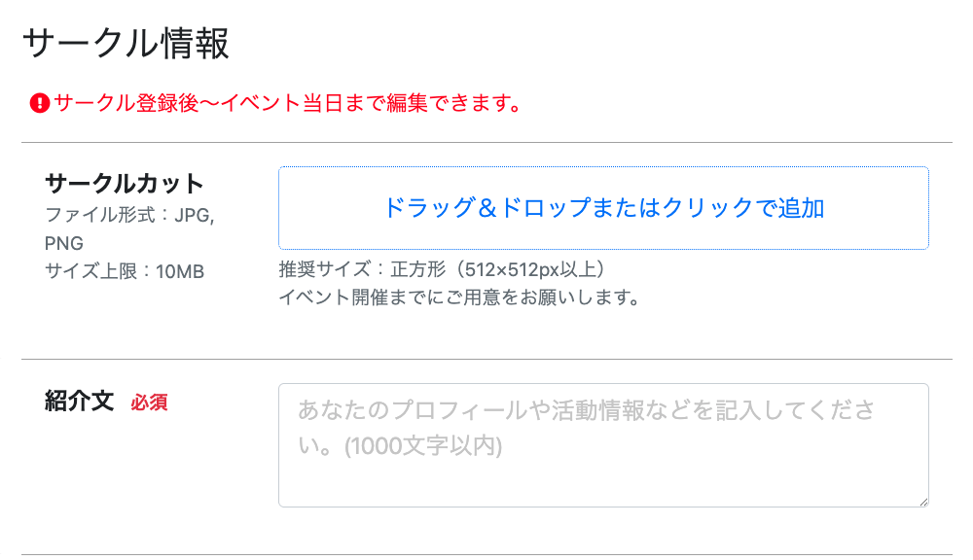Viewport: 973px width, 560px height.
Task: Click the 紹介文 field label
Action: pos(80,402)
